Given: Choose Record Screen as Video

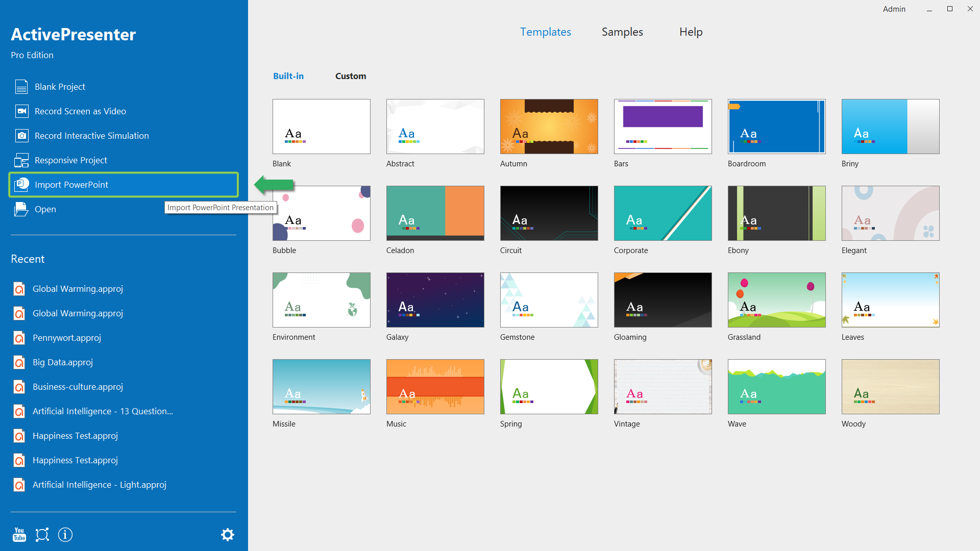Looking at the screenshot, I should pos(80,111).
